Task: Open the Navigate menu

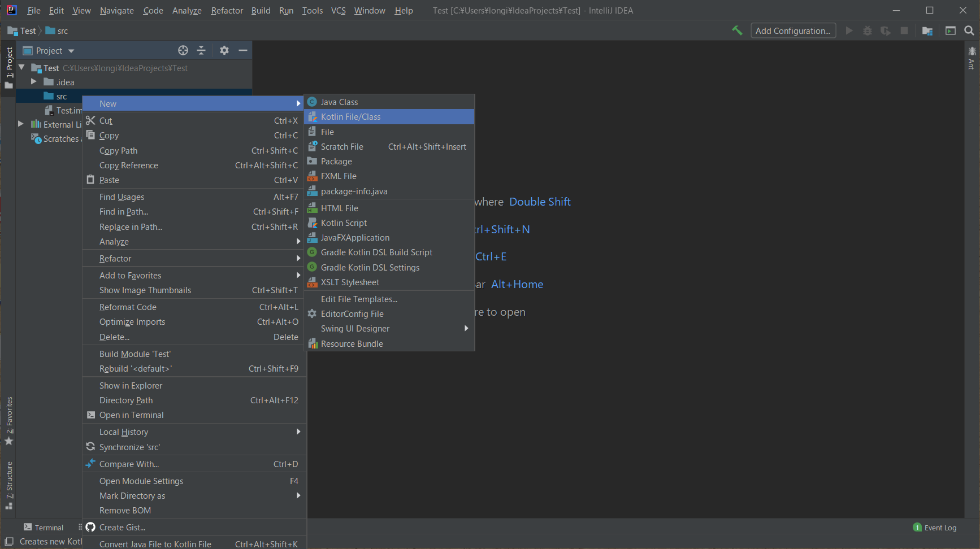Action: [117, 11]
